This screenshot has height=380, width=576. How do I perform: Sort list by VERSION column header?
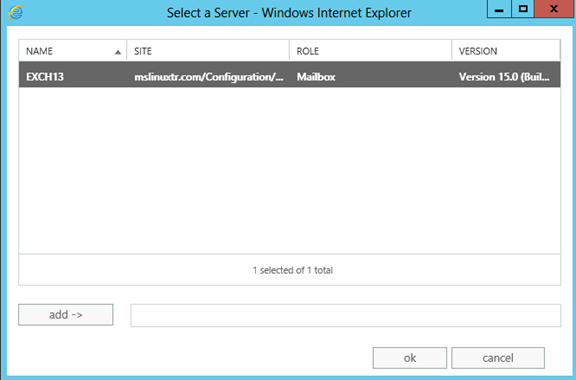click(506, 51)
